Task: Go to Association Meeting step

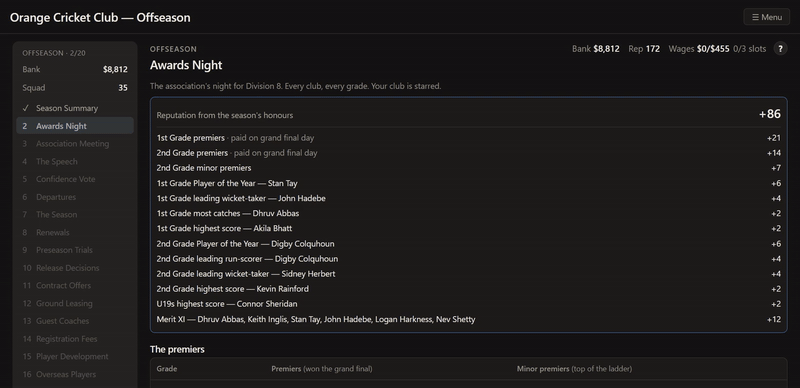Action: pos(75,144)
